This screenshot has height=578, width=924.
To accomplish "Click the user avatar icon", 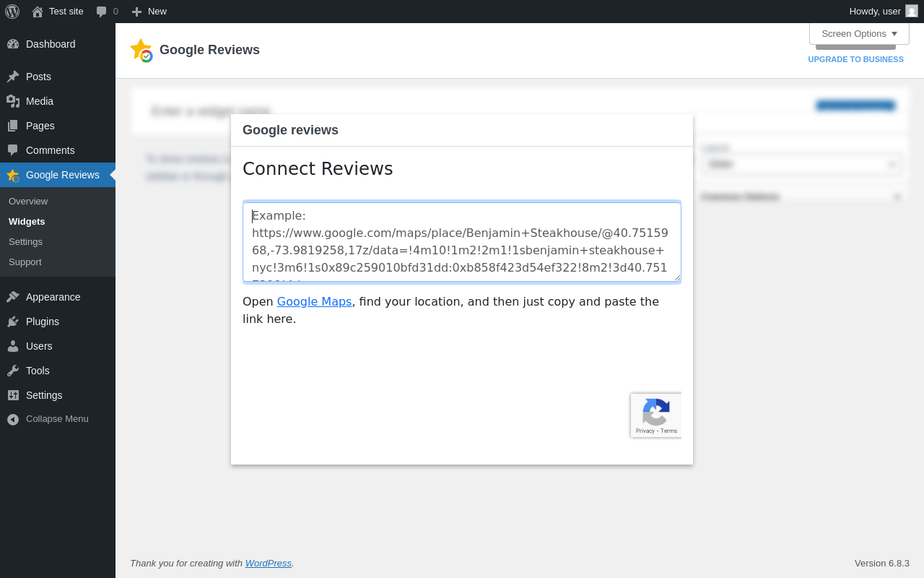I will [912, 11].
